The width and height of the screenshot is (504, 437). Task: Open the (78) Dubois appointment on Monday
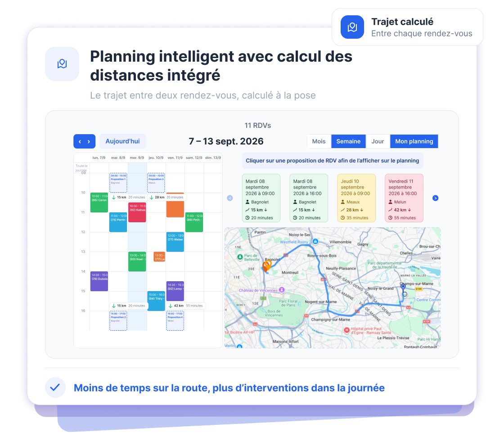pyautogui.click(x=99, y=281)
